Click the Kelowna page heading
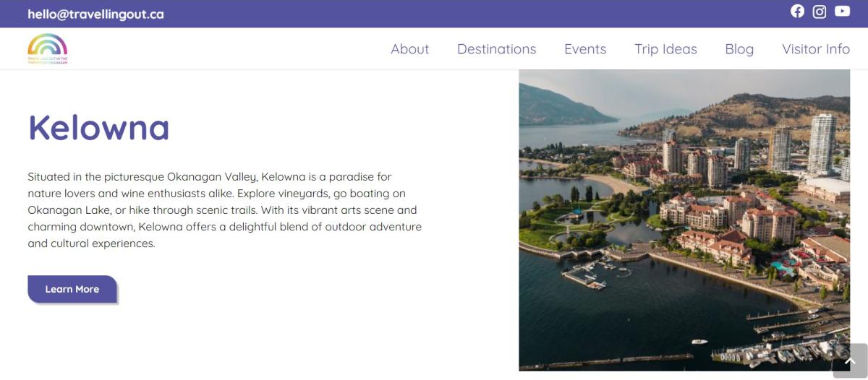868x380 pixels. (x=98, y=127)
